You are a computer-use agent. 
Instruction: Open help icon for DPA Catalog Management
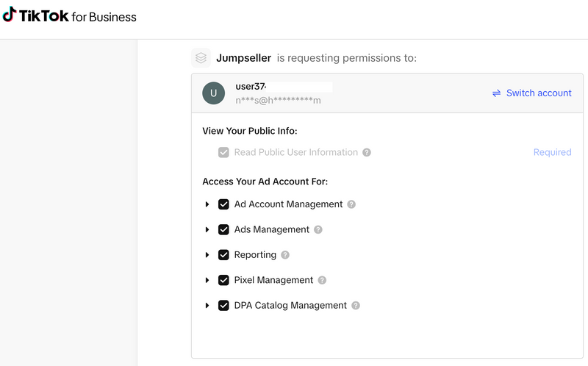coord(356,306)
